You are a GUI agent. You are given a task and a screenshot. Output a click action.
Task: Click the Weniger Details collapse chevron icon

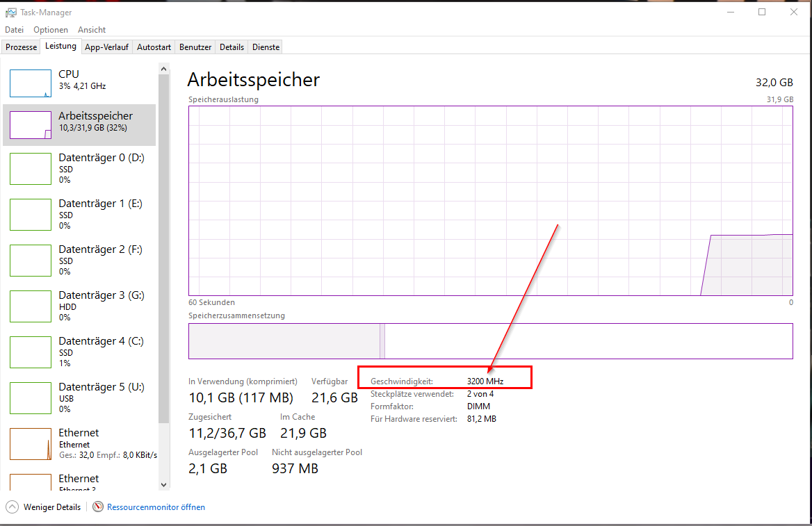click(x=12, y=507)
